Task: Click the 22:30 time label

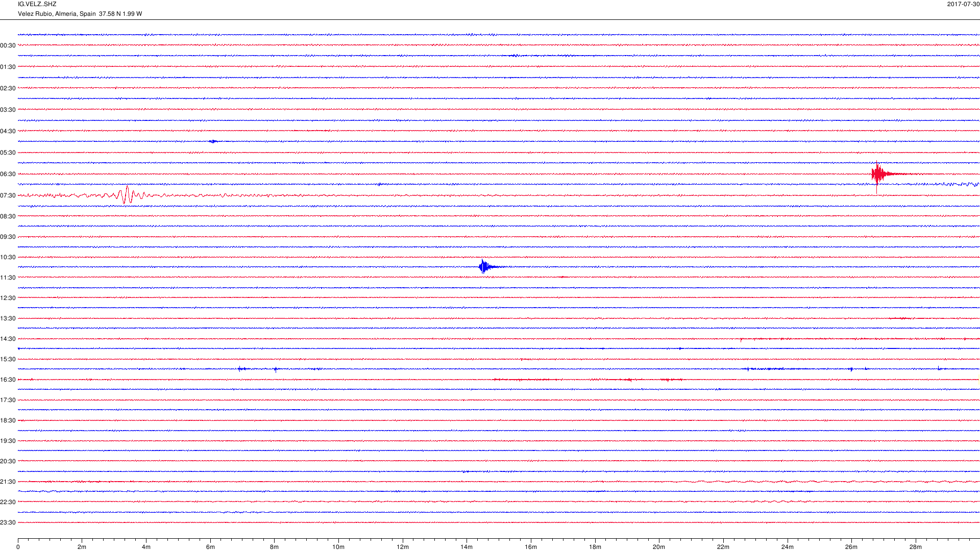Action: (x=8, y=502)
